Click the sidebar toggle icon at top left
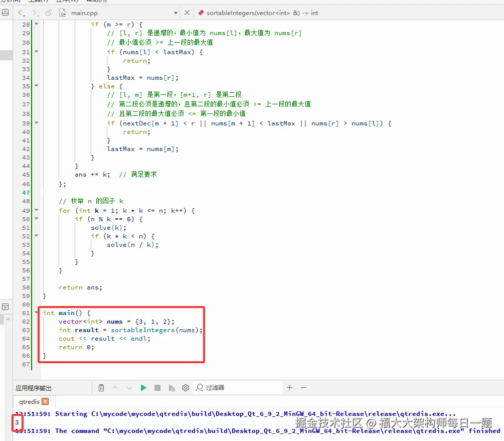The height and width of the screenshot is (441, 504). coord(6,13)
